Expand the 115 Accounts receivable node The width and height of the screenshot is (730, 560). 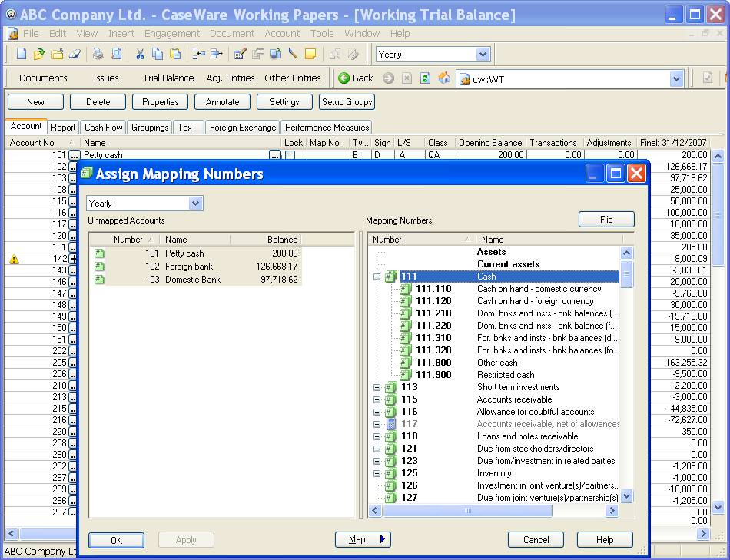click(377, 399)
